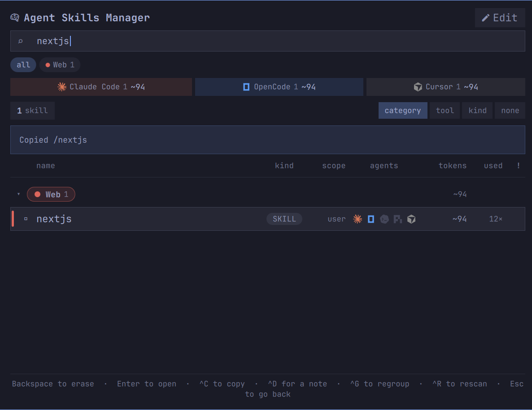The height and width of the screenshot is (410, 532).
Task: Click Claude Code starburst icon in filter bar
Action: pyautogui.click(x=62, y=87)
